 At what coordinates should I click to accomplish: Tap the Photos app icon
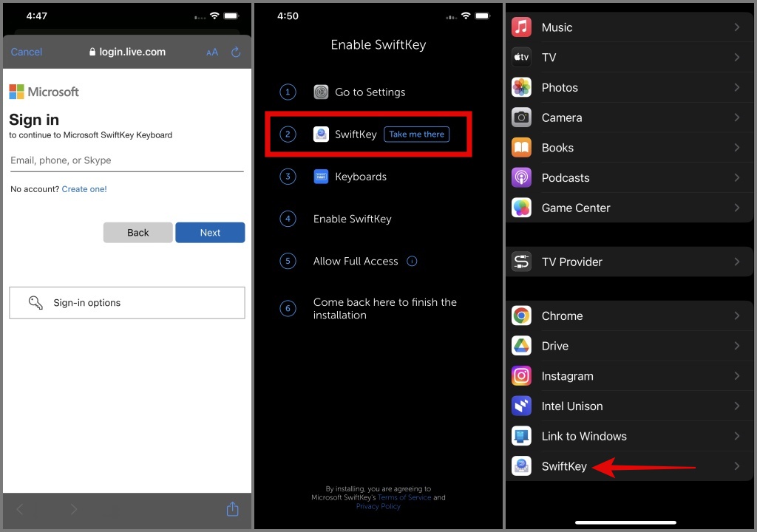point(521,87)
